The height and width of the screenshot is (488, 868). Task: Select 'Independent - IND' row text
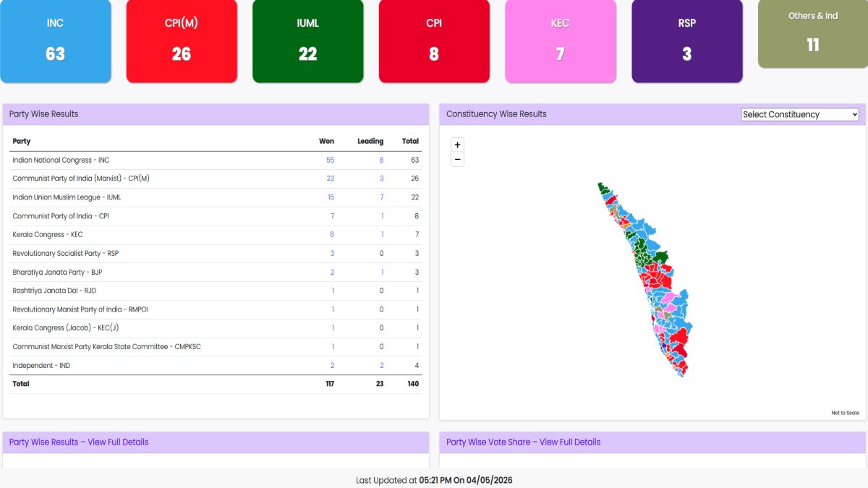(x=41, y=365)
